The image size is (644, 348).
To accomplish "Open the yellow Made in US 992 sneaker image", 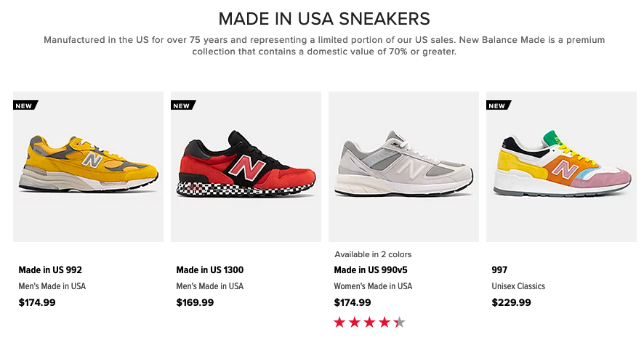I will (88, 166).
